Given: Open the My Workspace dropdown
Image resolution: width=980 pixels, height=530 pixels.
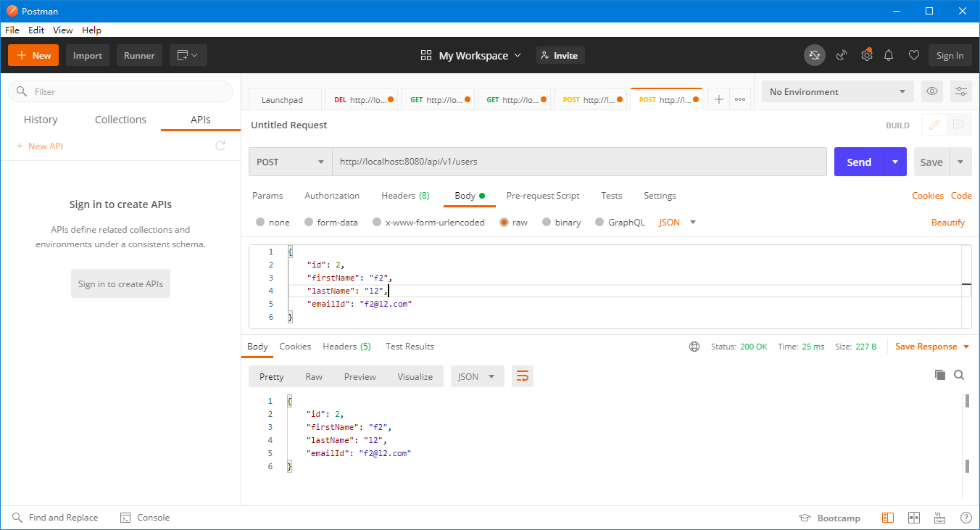Looking at the screenshot, I should click(470, 55).
